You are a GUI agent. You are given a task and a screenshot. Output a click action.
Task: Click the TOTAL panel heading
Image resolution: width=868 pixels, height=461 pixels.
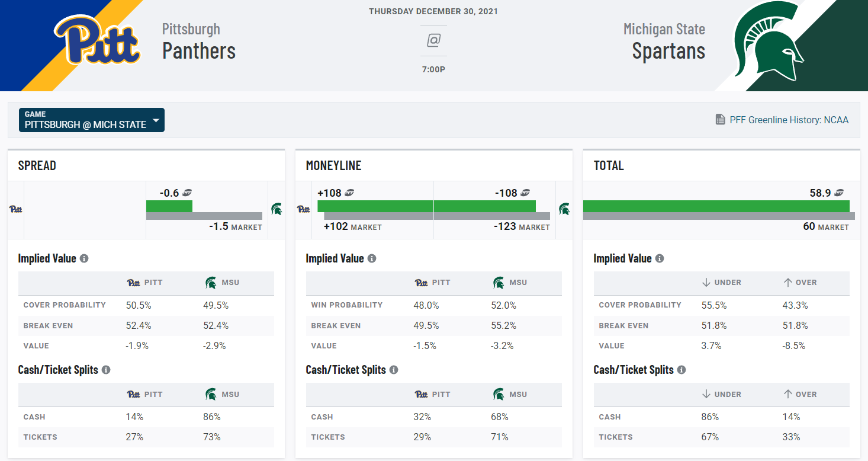pyautogui.click(x=609, y=166)
